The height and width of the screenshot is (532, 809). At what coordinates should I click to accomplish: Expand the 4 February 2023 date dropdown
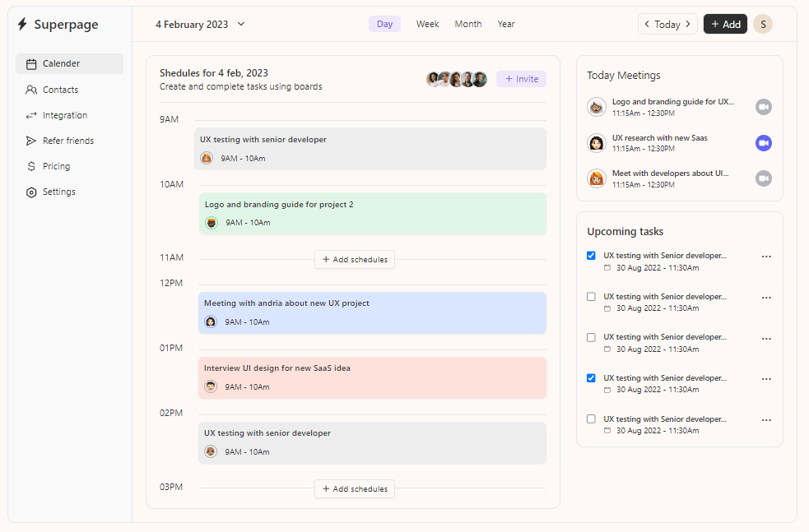pyautogui.click(x=241, y=24)
